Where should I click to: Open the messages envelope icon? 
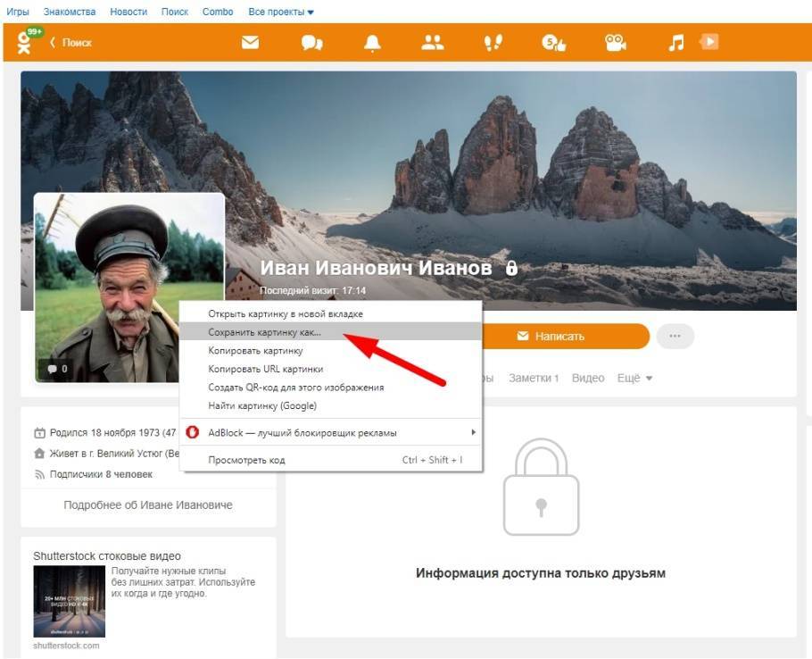pyautogui.click(x=250, y=42)
